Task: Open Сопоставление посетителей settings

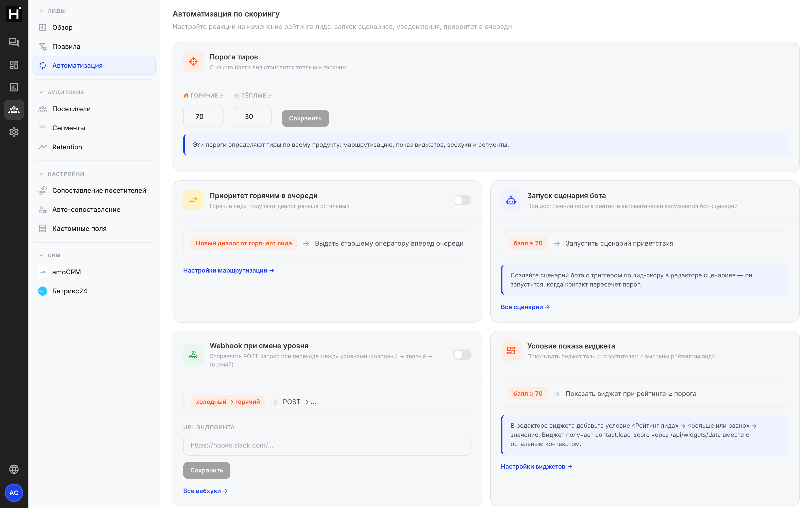Action: click(x=94, y=190)
